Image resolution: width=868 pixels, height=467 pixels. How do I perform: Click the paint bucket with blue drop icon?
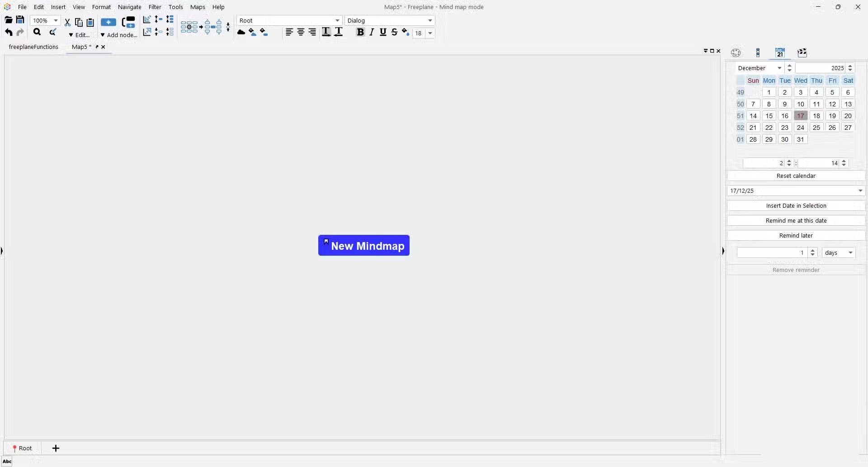pyautogui.click(x=406, y=32)
